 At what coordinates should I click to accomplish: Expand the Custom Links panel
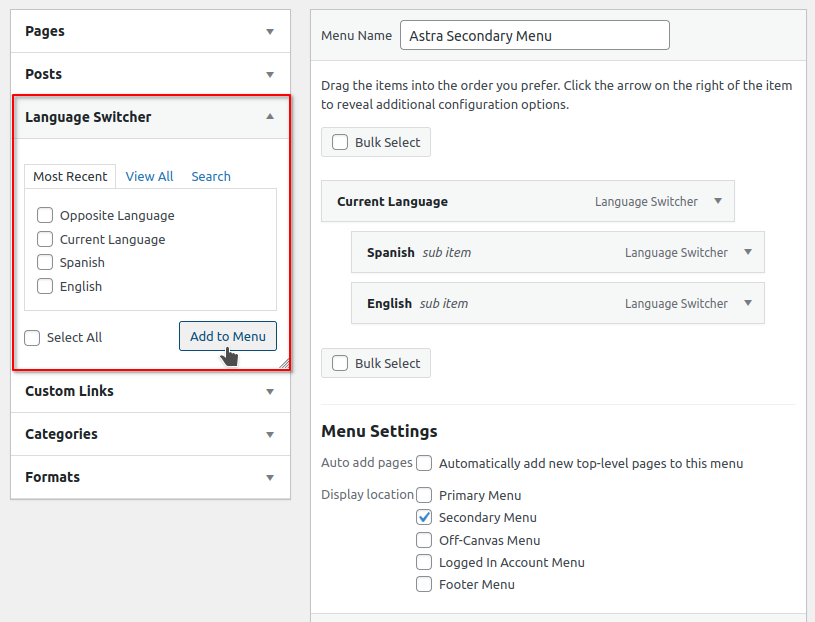[269, 391]
